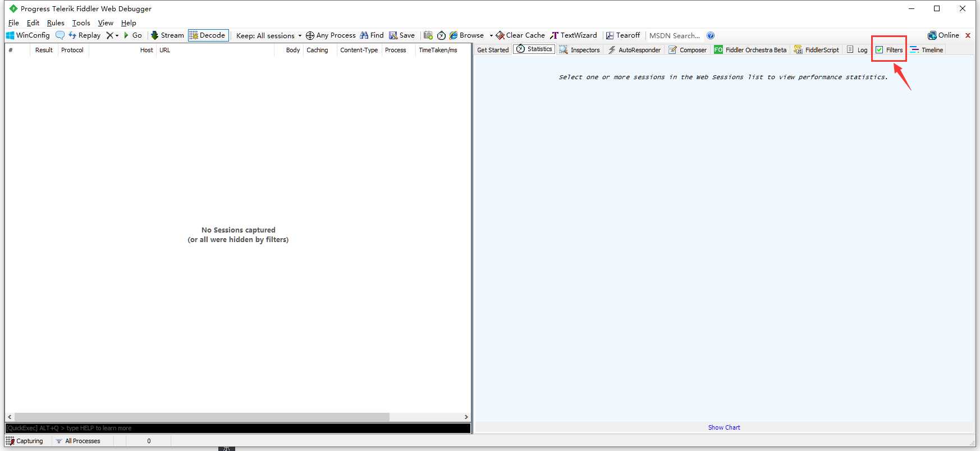Click the Online status indicator
The image size is (980, 451).
click(944, 35)
